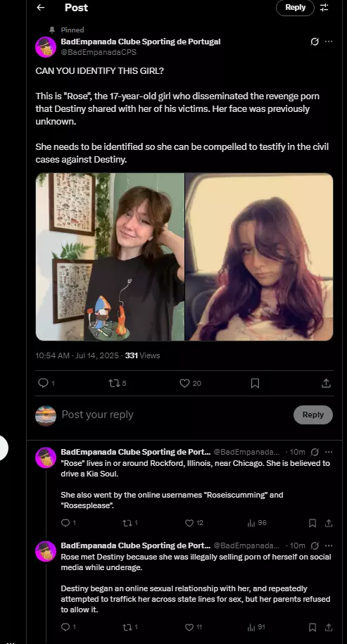Screen dimensions: 347x644
Task: Toggle bookmark on the main pinned post
Action: point(255,383)
